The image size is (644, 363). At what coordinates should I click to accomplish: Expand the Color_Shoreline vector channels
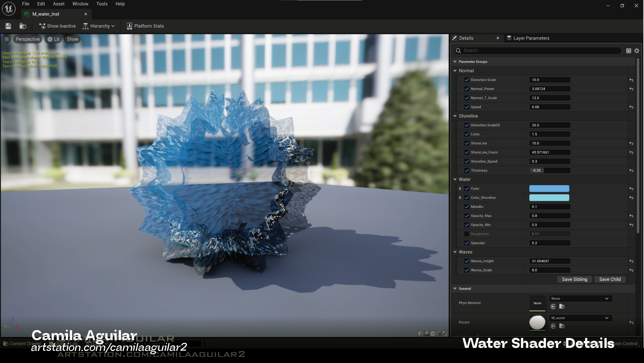(460, 198)
